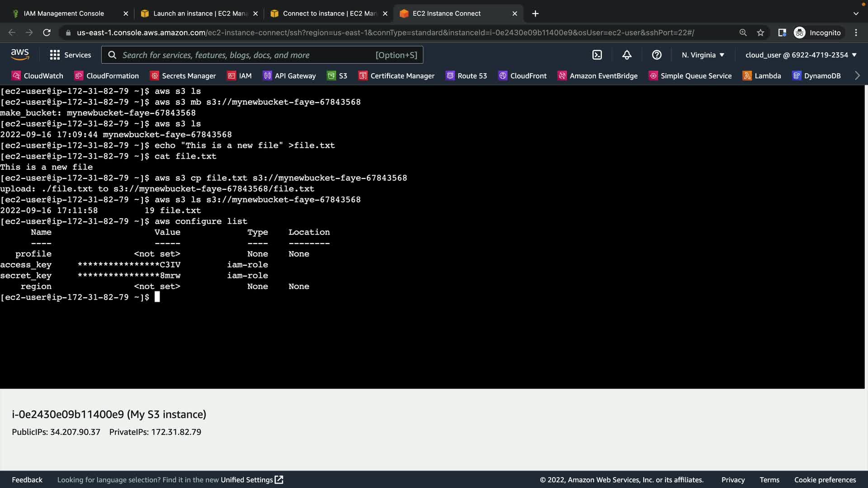Switch to IAM Management Console tab
The width and height of the screenshot is (868, 488).
point(64,14)
